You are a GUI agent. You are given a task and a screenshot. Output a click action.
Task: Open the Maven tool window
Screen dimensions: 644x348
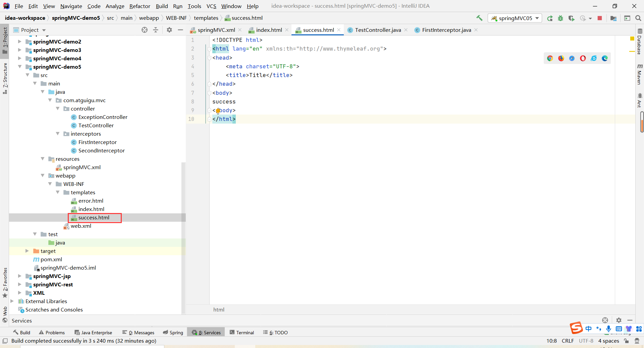point(640,74)
